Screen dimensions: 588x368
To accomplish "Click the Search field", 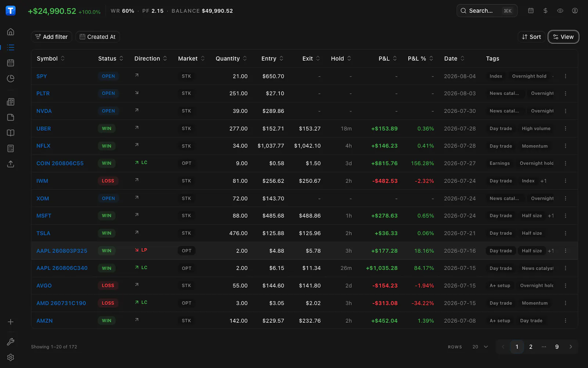I will (x=487, y=11).
